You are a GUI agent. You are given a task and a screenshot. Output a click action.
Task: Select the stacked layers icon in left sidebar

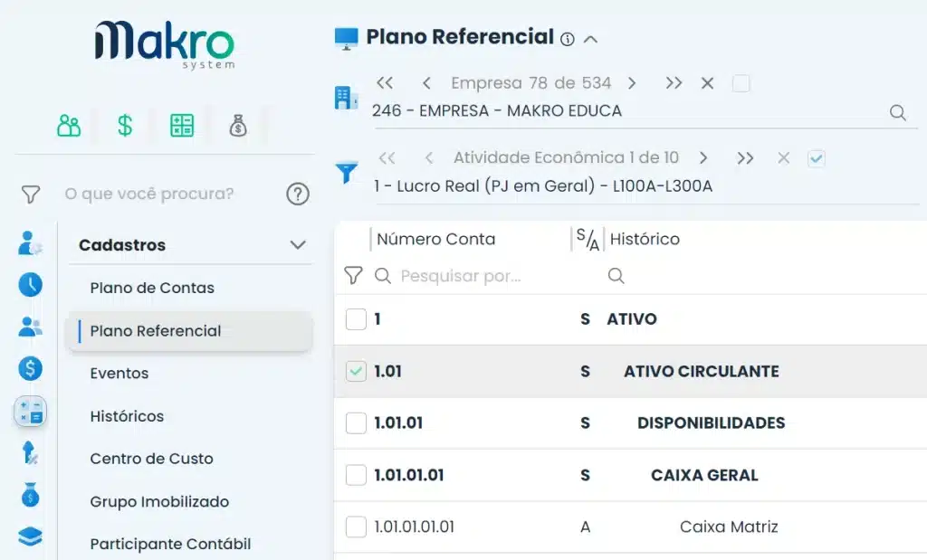30,536
